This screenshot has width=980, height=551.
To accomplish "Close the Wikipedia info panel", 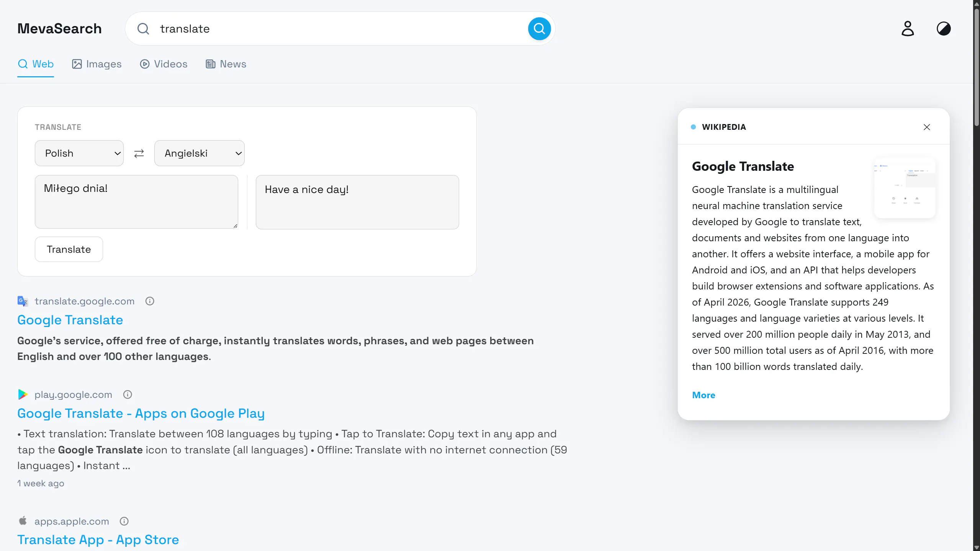I will coord(927,127).
